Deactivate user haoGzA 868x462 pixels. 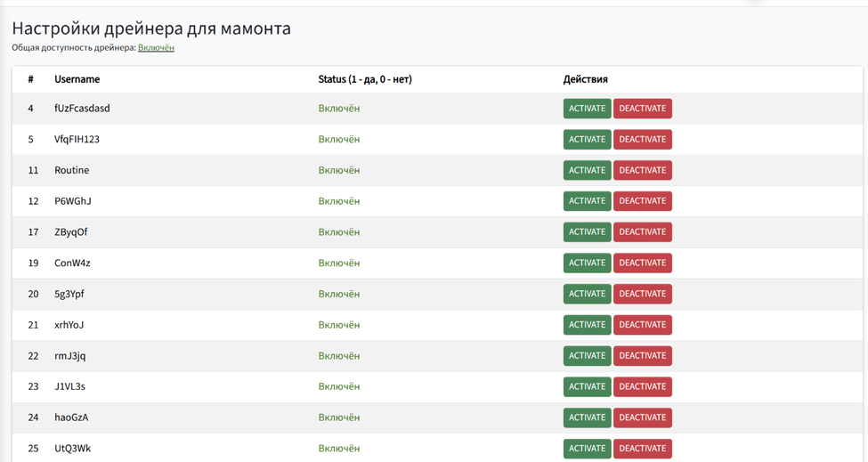click(643, 417)
